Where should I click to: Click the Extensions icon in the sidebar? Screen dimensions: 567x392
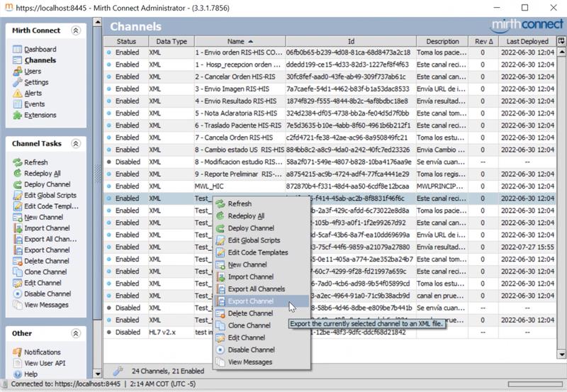tap(18, 116)
